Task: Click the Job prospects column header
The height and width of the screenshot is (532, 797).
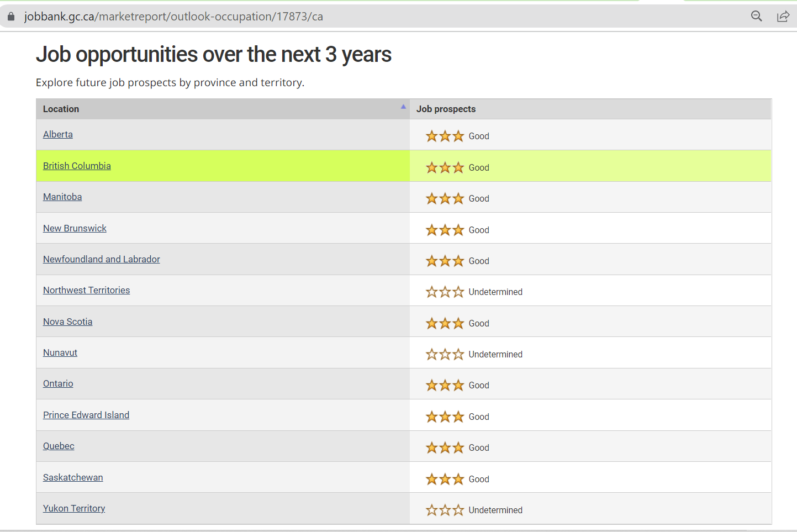Action: 446,109
